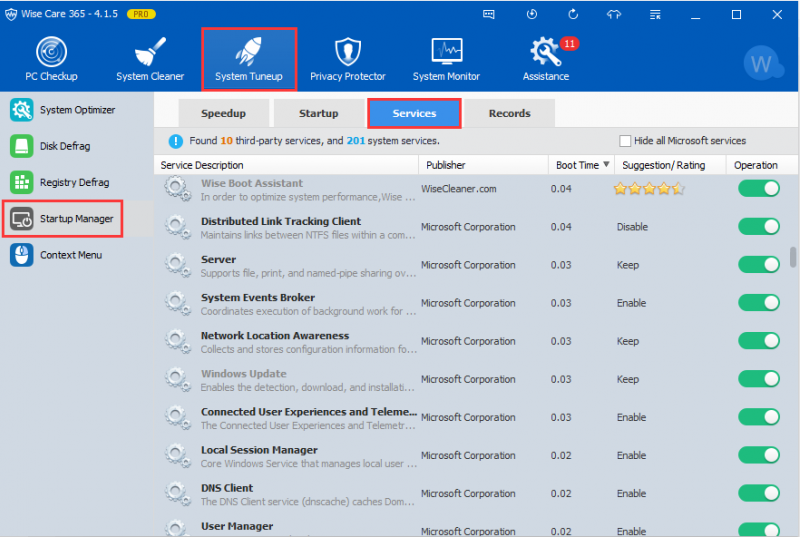Click gear icon of Windows Update service

(178, 379)
